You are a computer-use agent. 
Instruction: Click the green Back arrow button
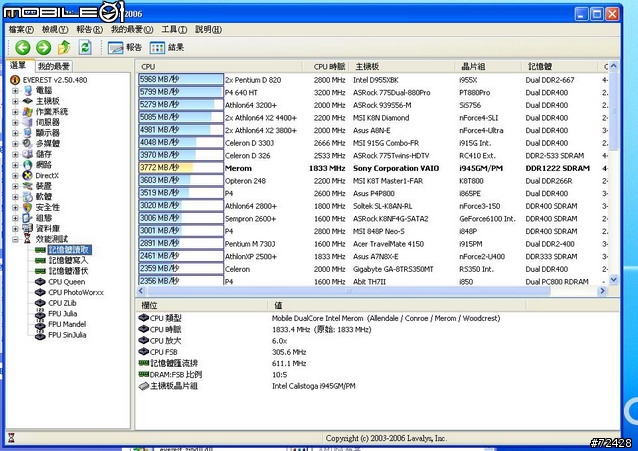[x=23, y=48]
